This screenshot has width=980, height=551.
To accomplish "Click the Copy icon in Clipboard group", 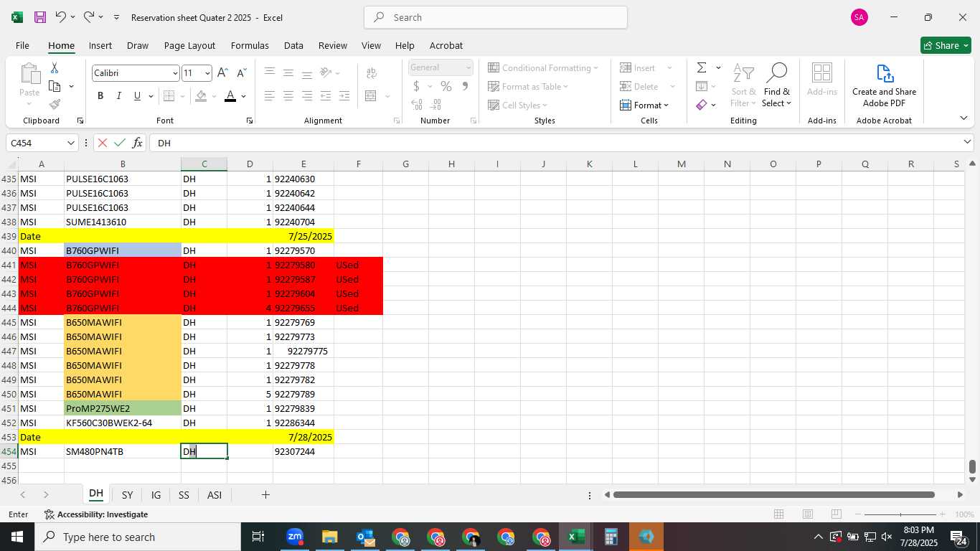I will pos(55,86).
